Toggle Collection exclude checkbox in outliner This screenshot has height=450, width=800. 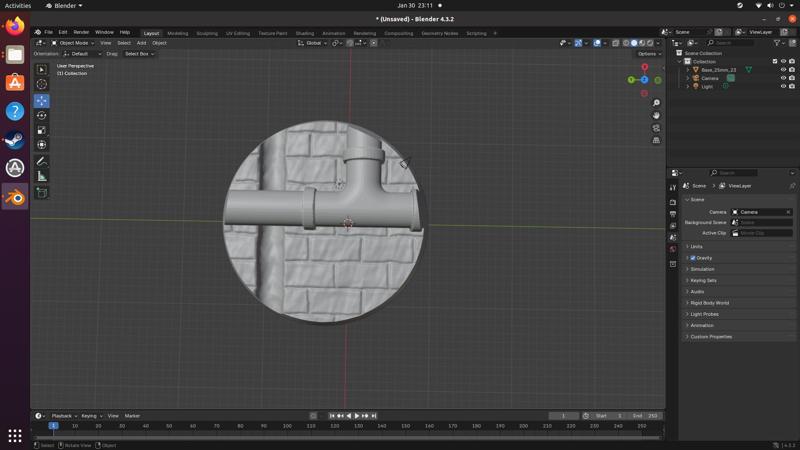coord(775,61)
